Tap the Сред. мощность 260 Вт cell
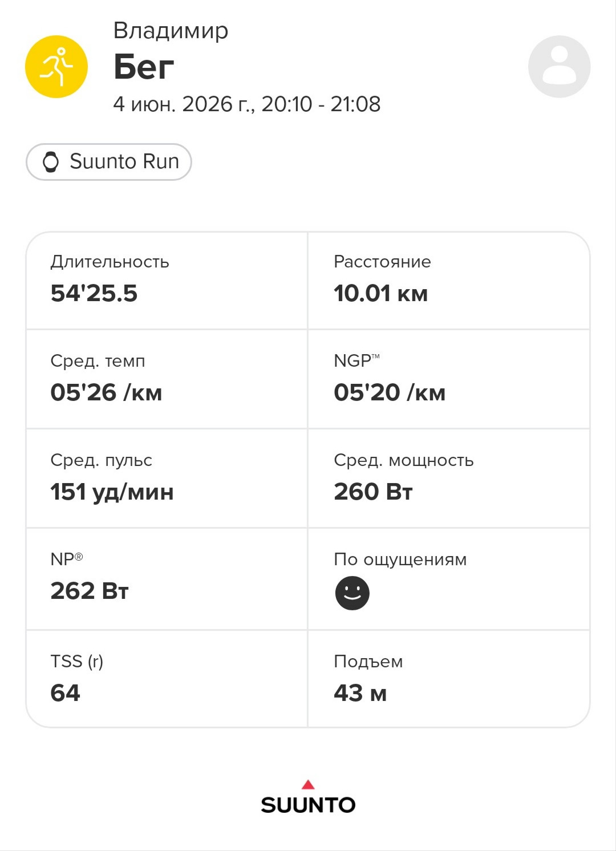This screenshot has width=616, height=851. coord(449,479)
